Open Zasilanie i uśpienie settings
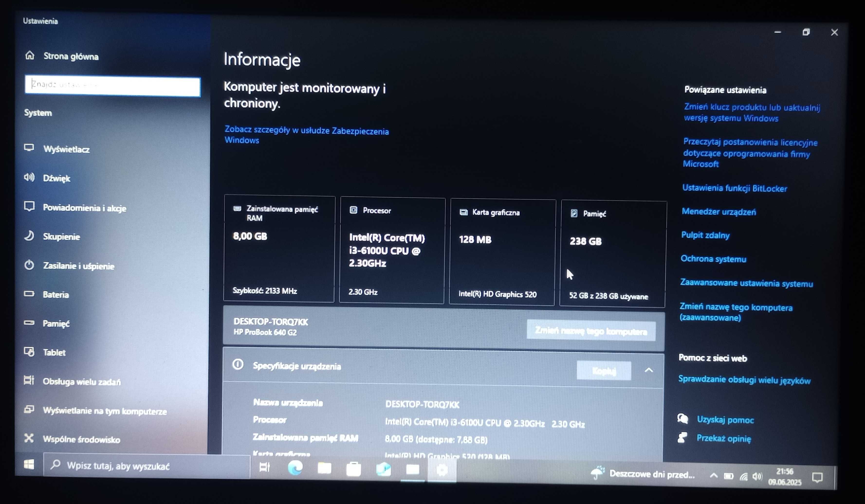This screenshot has width=865, height=504. [x=69, y=266]
